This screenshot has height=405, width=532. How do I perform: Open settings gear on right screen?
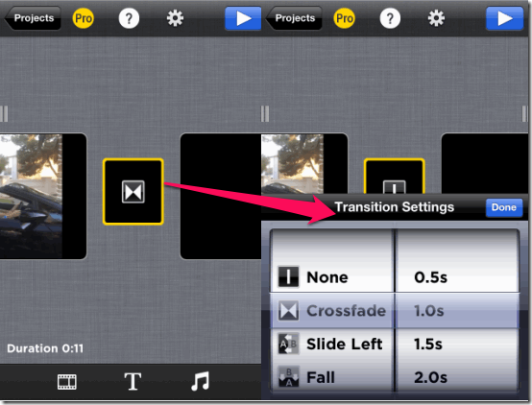(x=436, y=18)
